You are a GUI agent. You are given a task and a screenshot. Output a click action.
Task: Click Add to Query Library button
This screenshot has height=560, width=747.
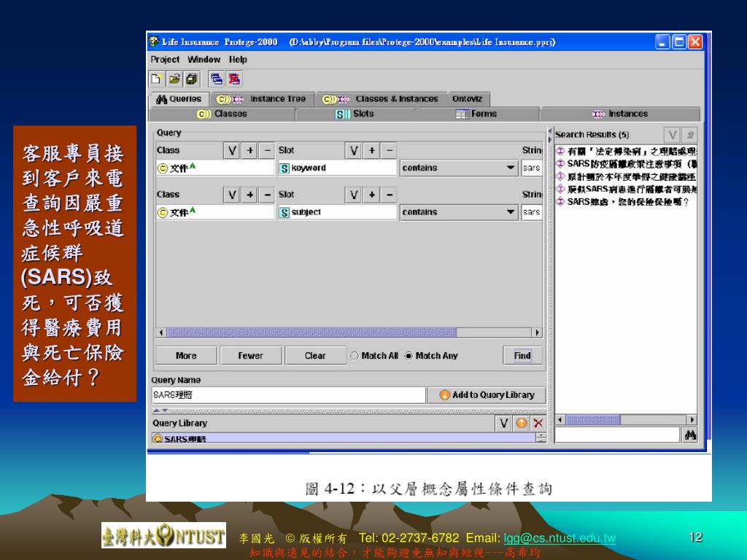click(487, 394)
